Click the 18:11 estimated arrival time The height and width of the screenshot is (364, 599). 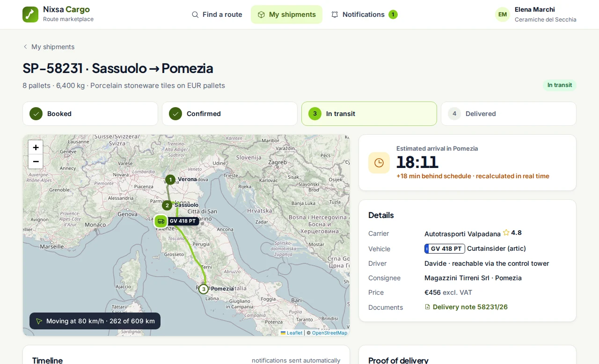click(417, 162)
